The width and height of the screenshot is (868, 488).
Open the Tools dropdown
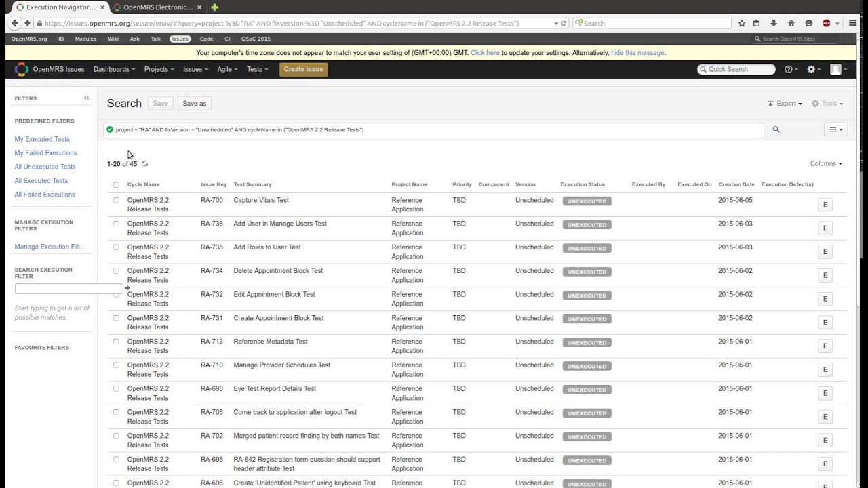827,104
